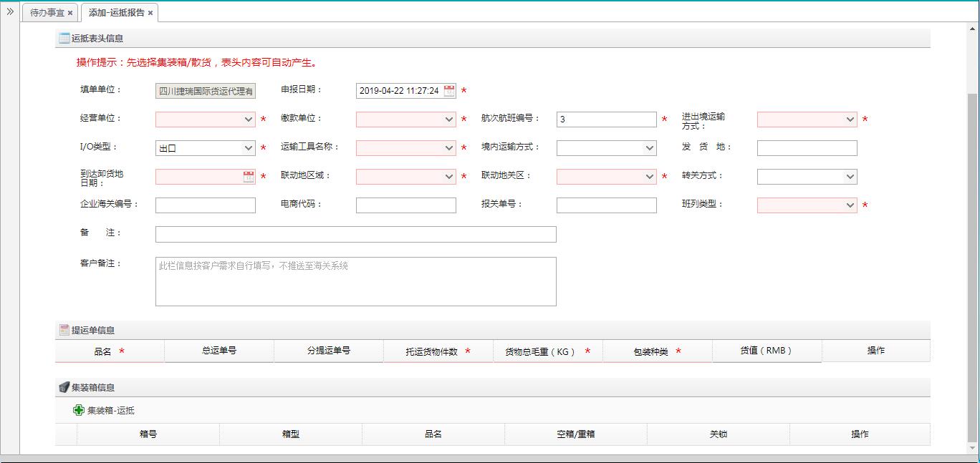
Task: Click the 航次航班编号 input field
Action: click(606, 120)
